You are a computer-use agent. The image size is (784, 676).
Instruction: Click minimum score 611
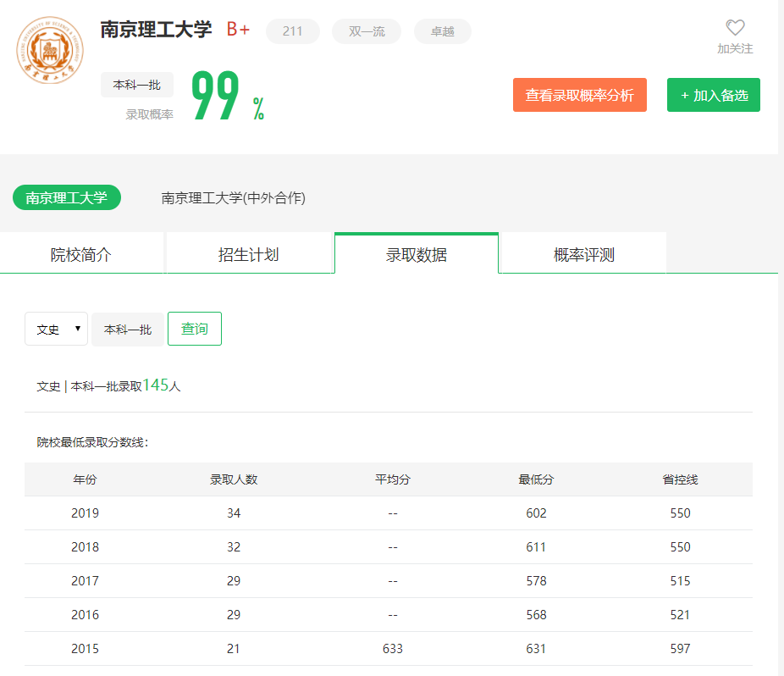(536, 547)
